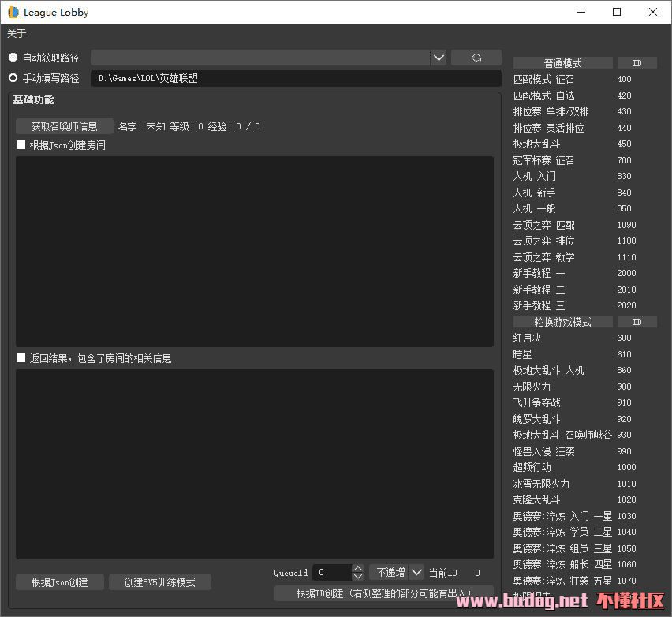The height and width of the screenshot is (617, 672).
Task: Click the 新手教程 三 entry
Action: click(x=539, y=305)
